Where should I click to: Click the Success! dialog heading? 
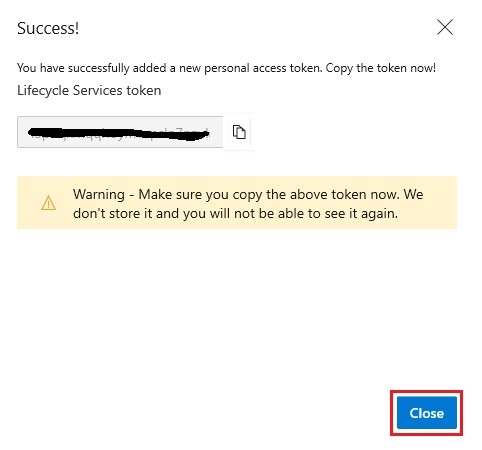coord(48,28)
